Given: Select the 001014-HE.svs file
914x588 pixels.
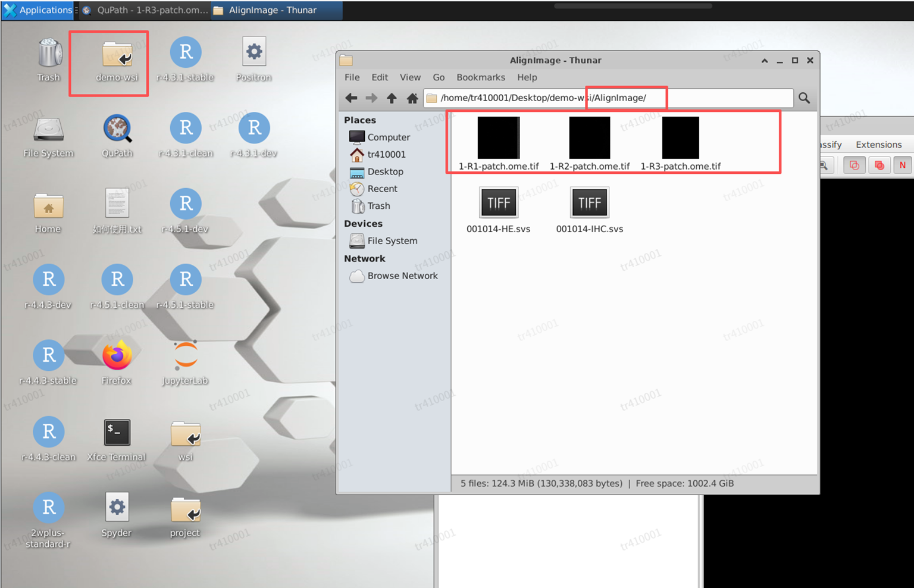Looking at the screenshot, I should pos(499,203).
